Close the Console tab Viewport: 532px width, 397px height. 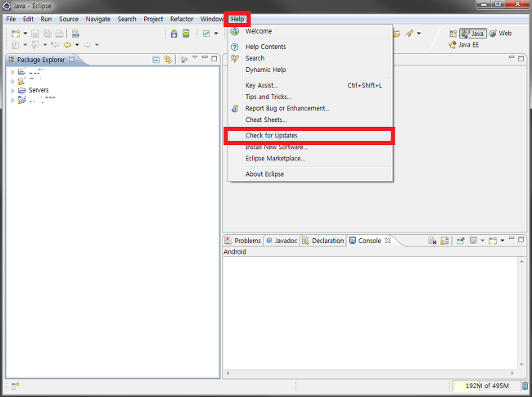click(388, 240)
